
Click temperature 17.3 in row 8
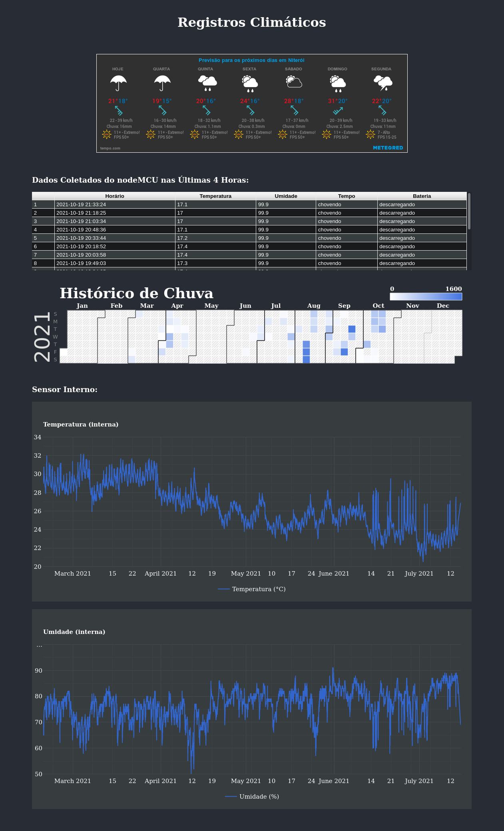[215, 263]
